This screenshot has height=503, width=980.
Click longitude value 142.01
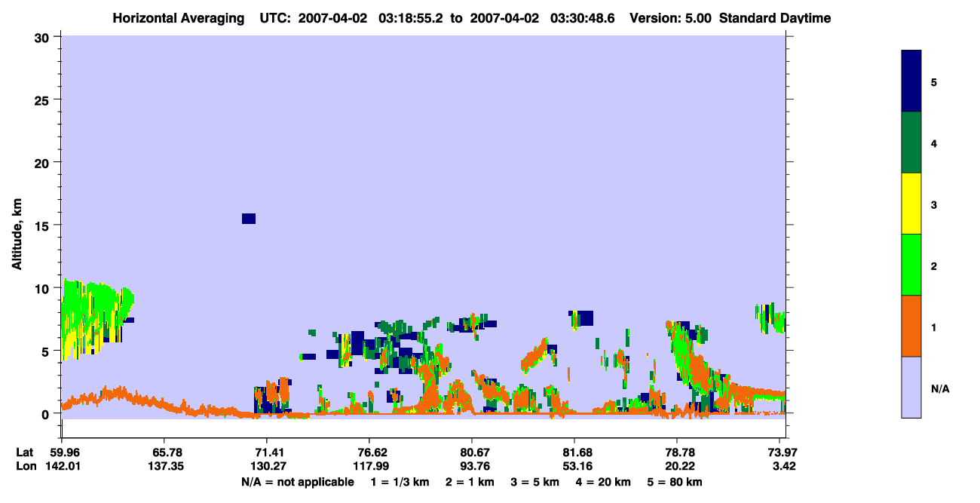click(61, 466)
